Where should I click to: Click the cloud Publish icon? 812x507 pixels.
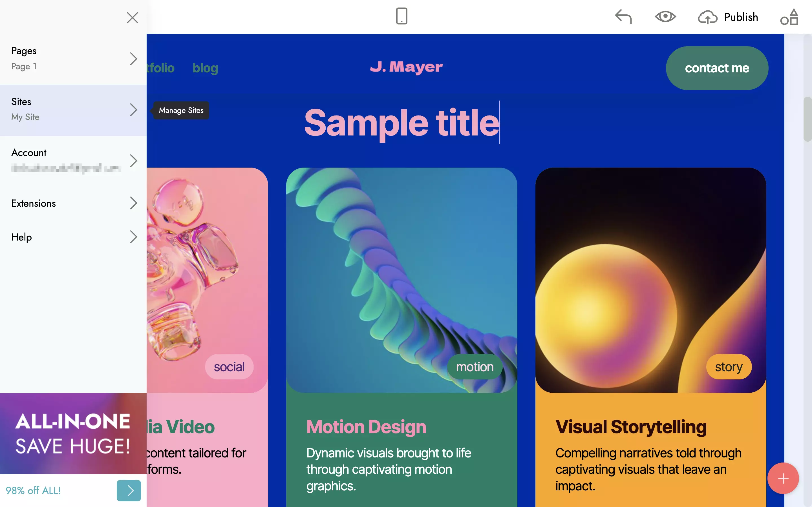[x=707, y=16]
